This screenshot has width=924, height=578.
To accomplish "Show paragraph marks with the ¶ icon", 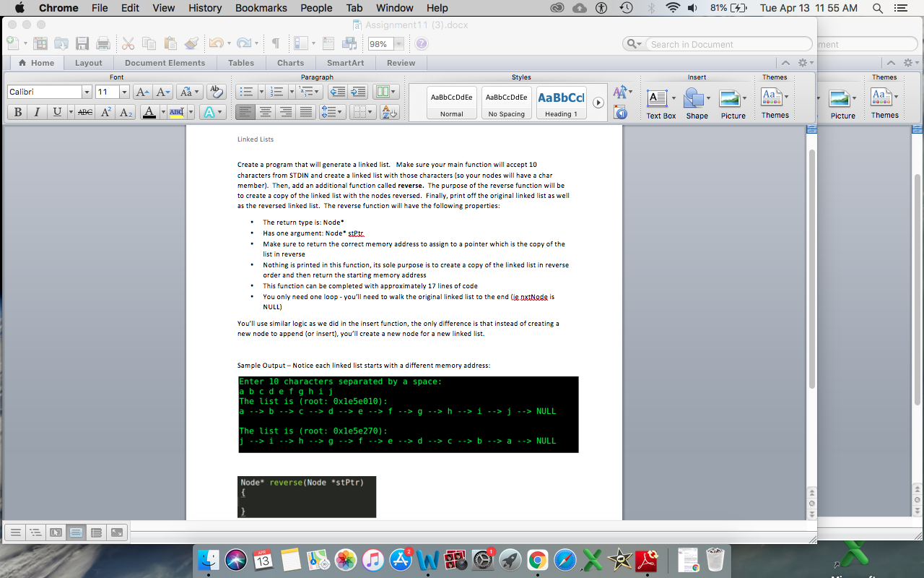I will point(275,43).
